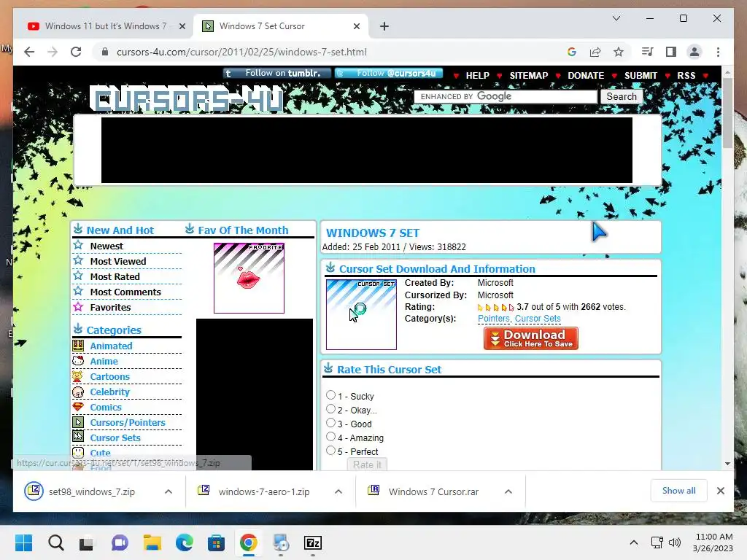
Task: Click the Celebrity category face icon
Action: coord(78,392)
